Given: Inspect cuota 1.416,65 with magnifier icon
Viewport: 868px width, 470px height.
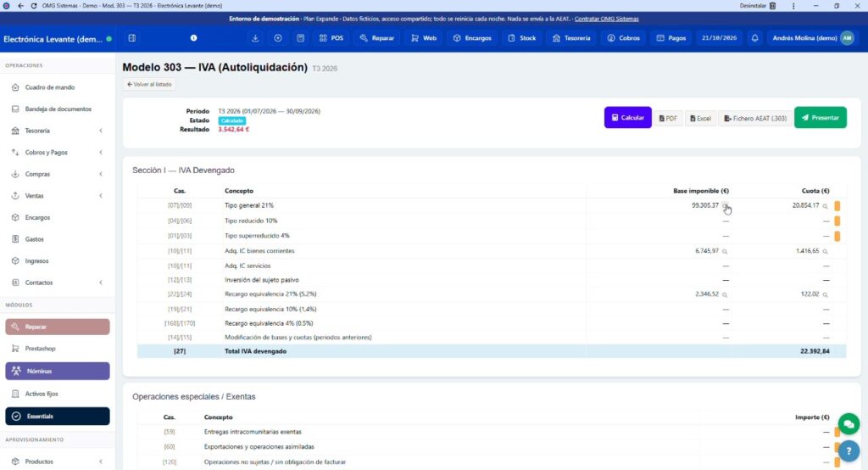Looking at the screenshot, I should point(825,252).
